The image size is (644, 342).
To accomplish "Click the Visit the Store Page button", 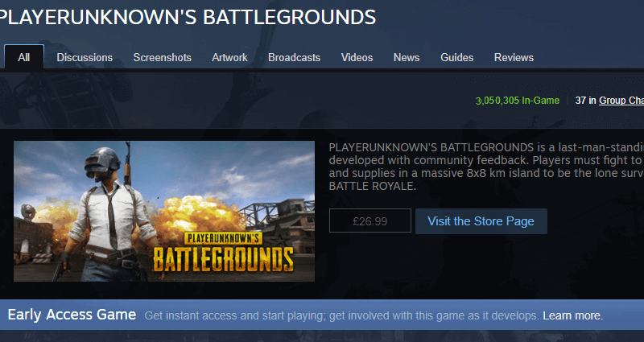I will pyautogui.click(x=481, y=221).
